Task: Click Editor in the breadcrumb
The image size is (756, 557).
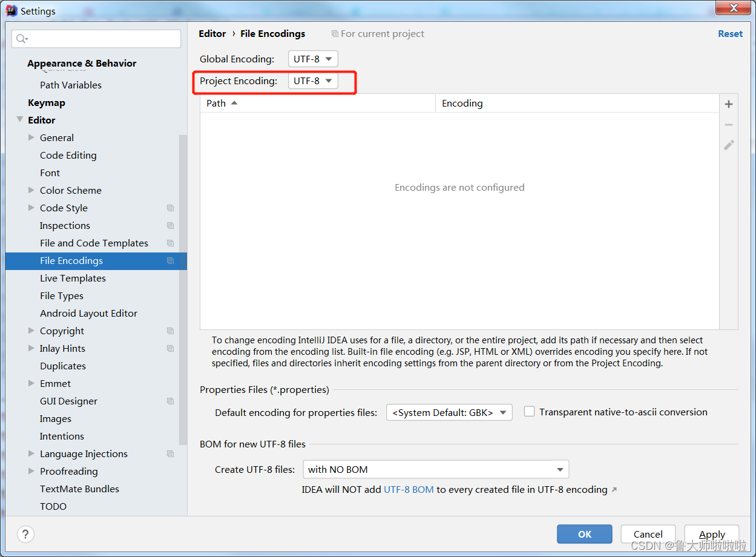Action: coord(212,34)
